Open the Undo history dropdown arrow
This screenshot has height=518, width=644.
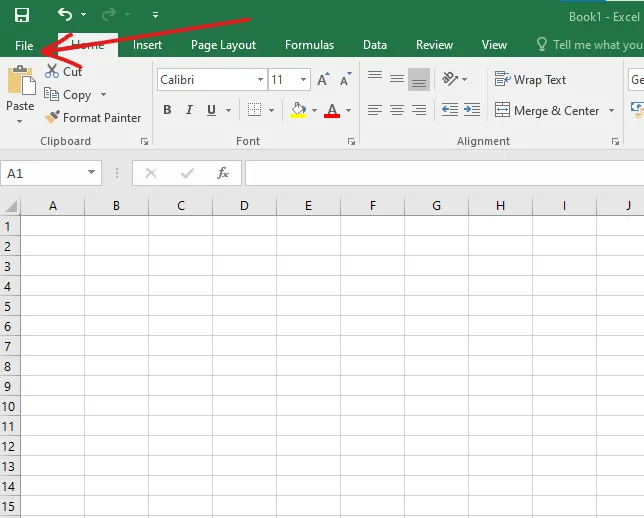84,15
